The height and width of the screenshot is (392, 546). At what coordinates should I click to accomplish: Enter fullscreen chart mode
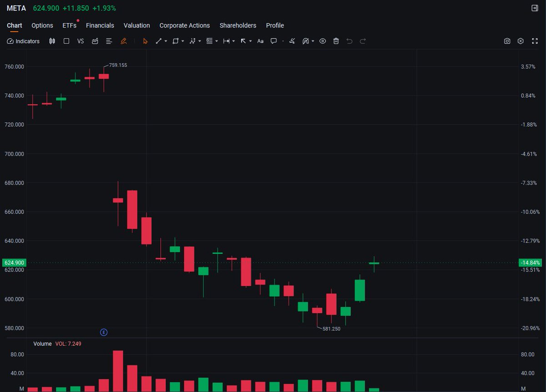535,41
